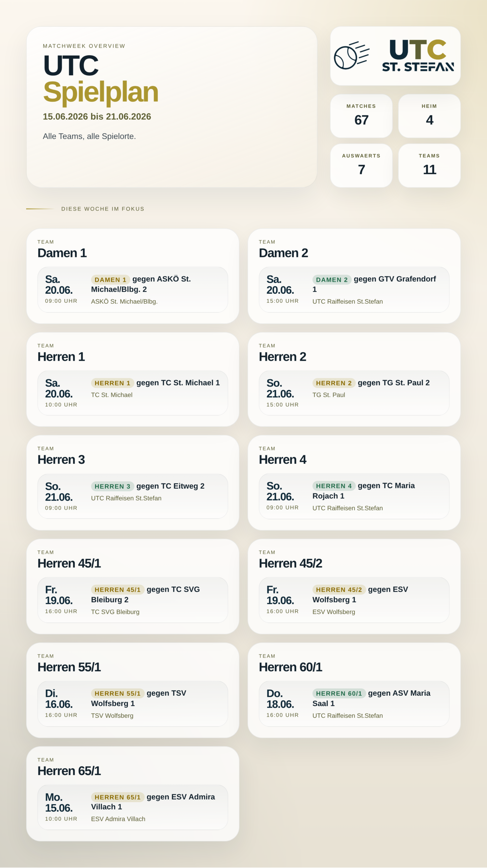Click the DAMEN 2 badge
Screen dimensions: 487x868
tap(332, 280)
